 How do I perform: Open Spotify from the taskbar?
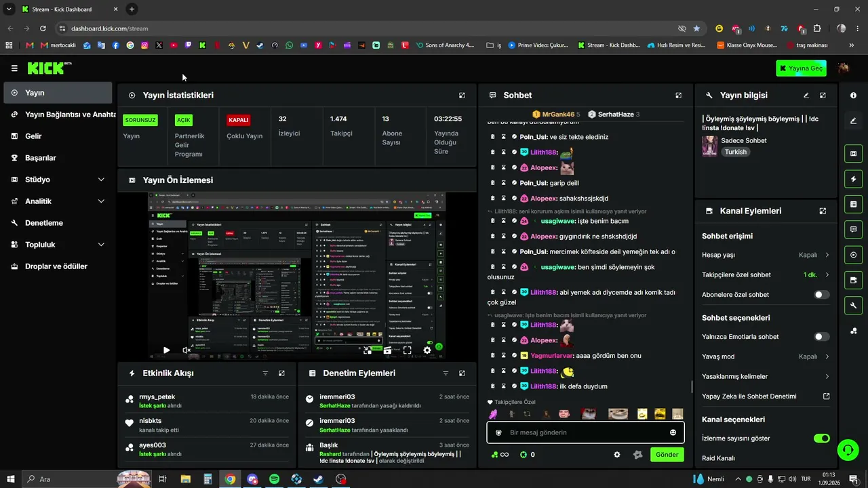coord(274,479)
